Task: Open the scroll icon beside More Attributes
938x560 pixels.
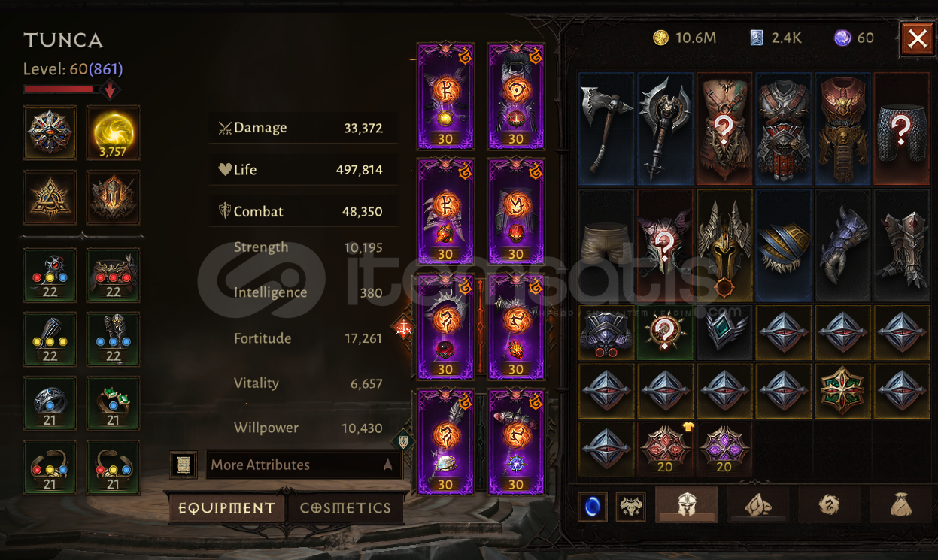Action: click(x=184, y=465)
